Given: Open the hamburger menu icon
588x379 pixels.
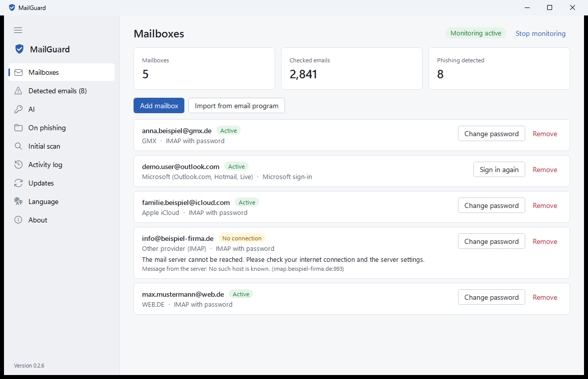Looking at the screenshot, I should tap(18, 30).
